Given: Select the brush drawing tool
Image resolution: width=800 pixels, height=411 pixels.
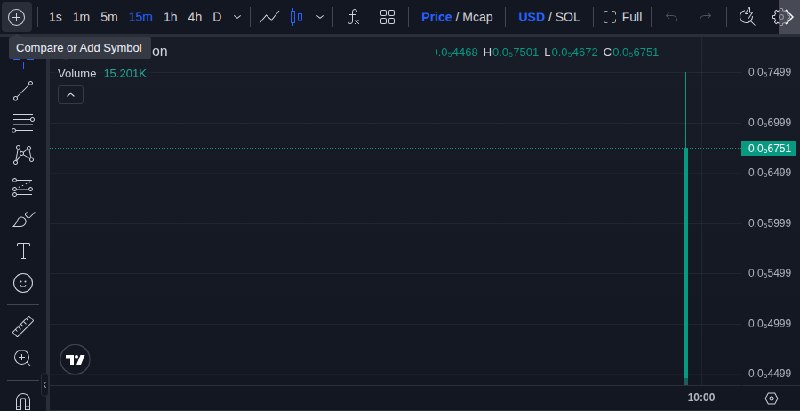Looking at the screenshot, I should click(x=23, y=220).
